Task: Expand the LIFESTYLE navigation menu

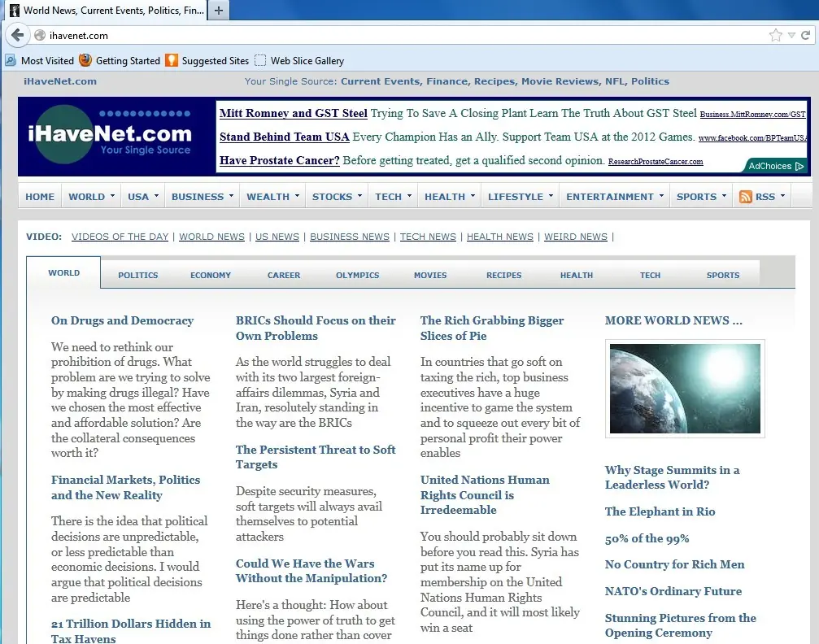Action: pyautogui.click(x=520, y=197)
